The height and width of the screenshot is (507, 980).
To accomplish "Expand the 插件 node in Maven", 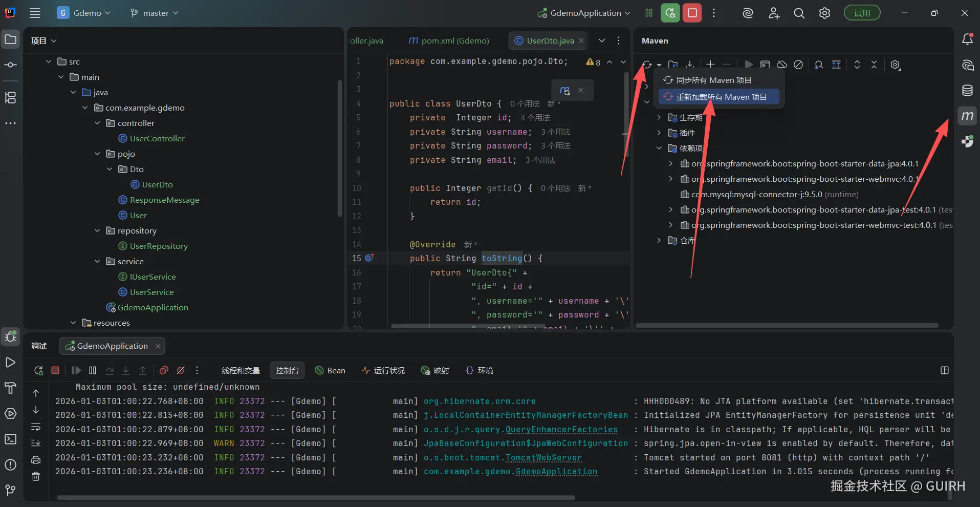I will (659, 133).
